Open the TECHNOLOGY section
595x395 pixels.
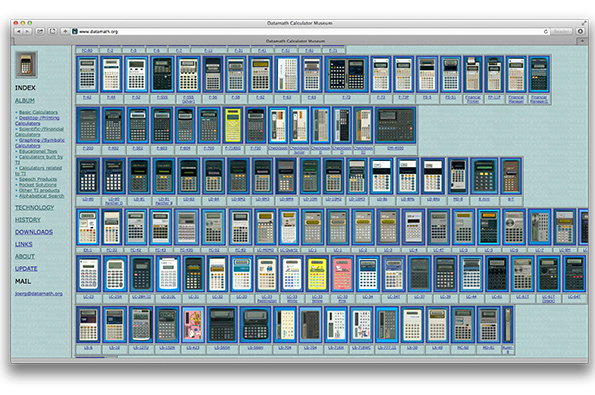pos(35,208)
